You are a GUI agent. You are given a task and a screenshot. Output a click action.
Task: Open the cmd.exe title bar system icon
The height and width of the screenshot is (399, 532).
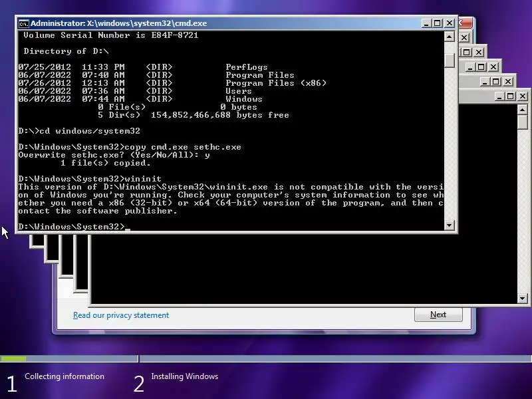tap(23, 23)
